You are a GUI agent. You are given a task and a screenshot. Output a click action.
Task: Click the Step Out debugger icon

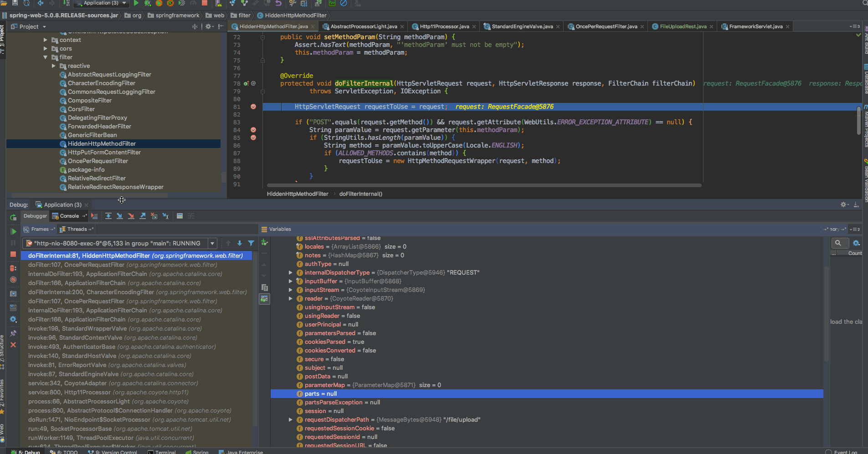143,216
